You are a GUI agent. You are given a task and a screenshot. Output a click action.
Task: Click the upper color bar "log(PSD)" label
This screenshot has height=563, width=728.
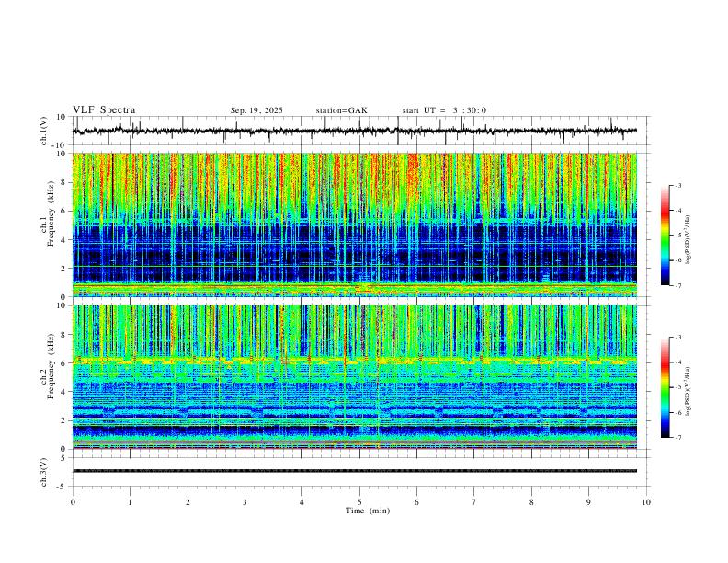[x=688, y=239]
